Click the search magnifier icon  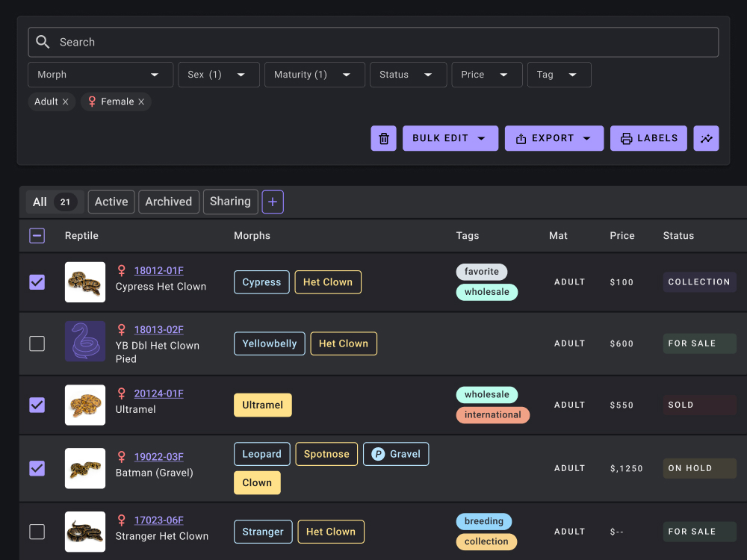tap(43, 43)
